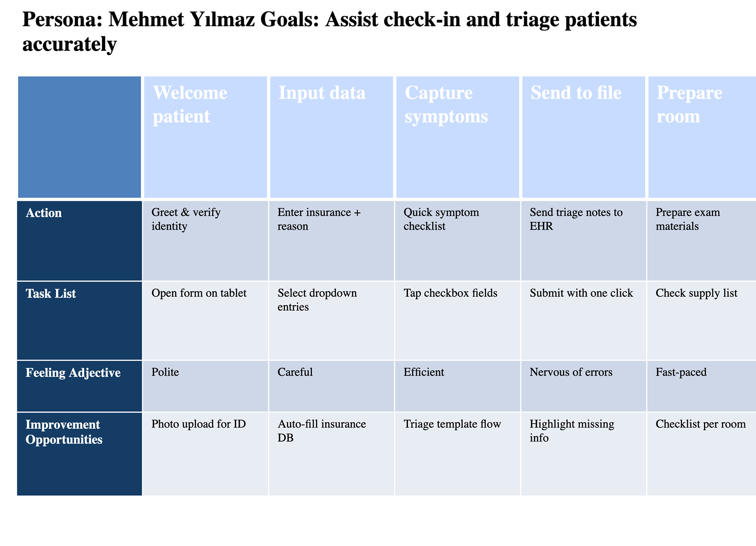756x546 pixels.
Task: Click the Greet & verify identity cell
Action: point(206,241)
